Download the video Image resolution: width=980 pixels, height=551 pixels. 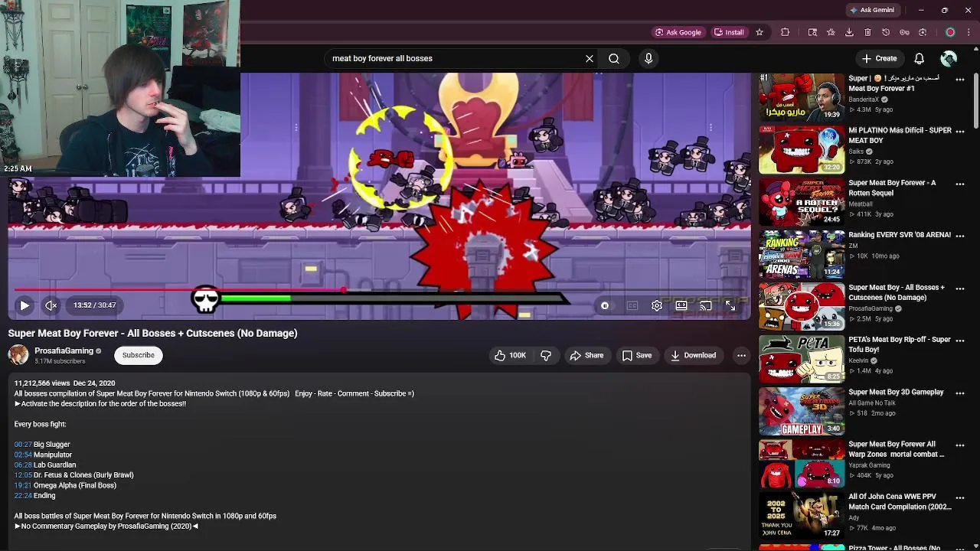tap(693, 355)
